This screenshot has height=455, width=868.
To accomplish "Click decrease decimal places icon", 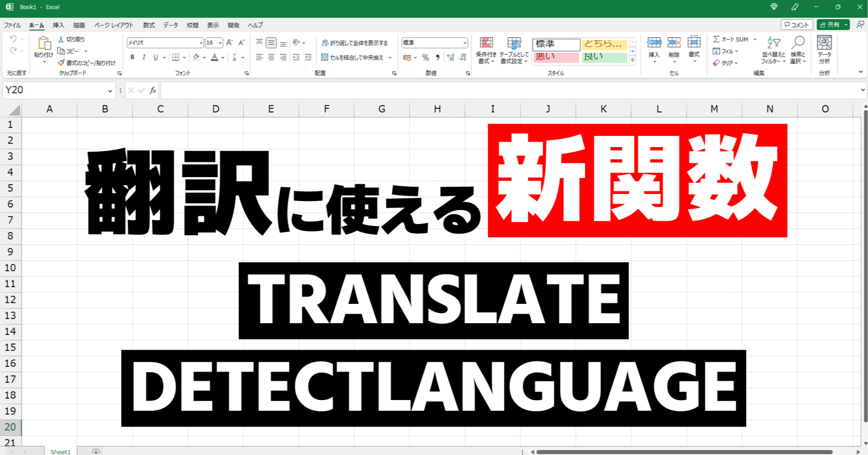I will coord(462,58).
